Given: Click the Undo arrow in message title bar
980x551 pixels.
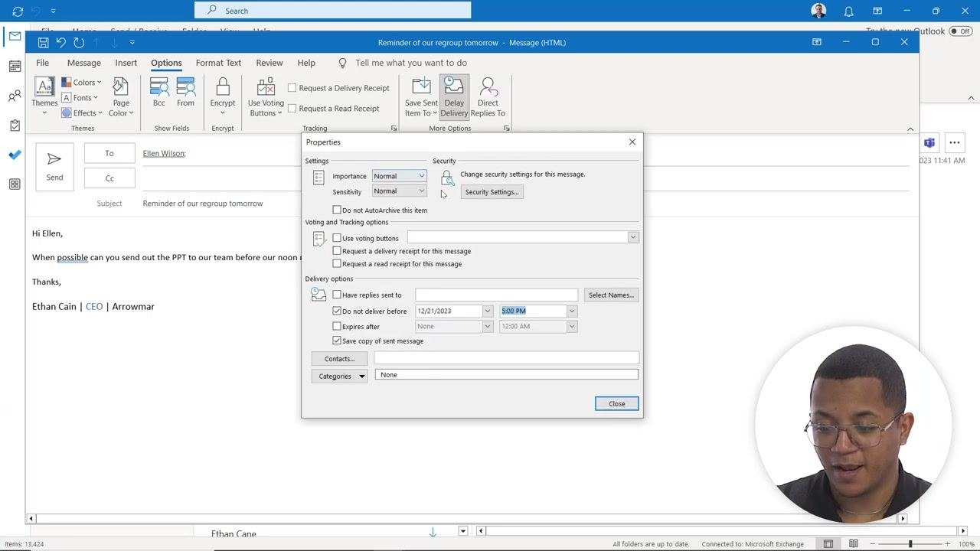Looking at the screenshot, I should point(61,43).
